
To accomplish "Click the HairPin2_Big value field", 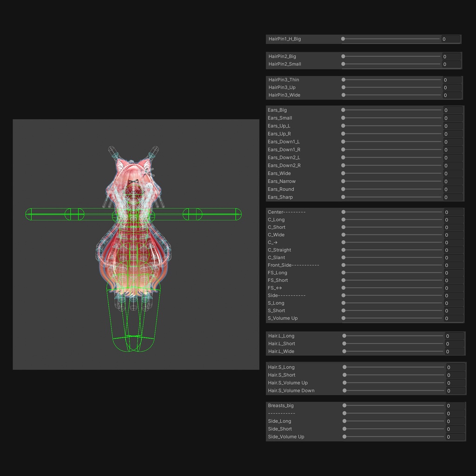I will 452,56.
